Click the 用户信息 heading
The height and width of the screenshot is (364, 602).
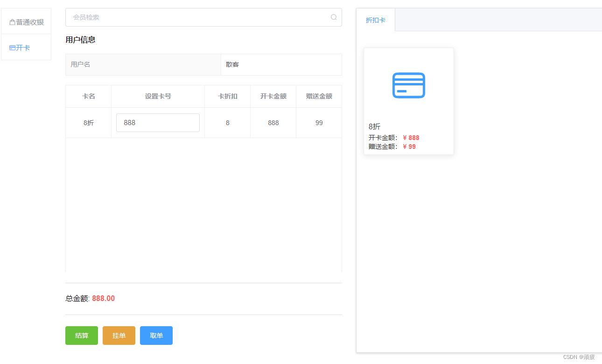[80, 40]
